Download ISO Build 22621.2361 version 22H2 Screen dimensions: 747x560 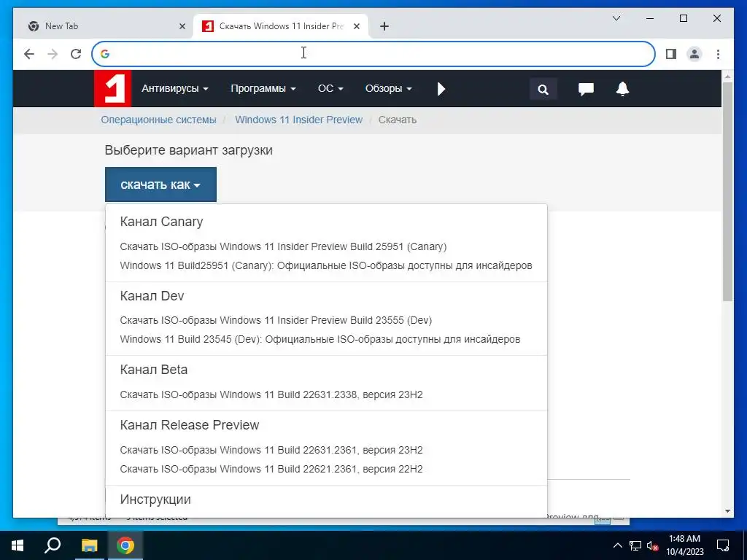[x=271, y=469]
